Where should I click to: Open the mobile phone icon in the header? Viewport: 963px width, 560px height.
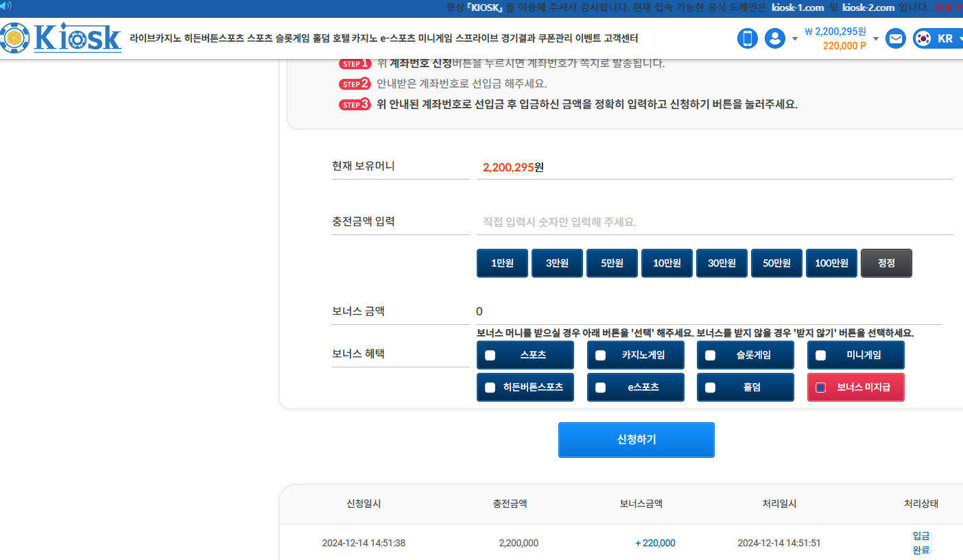point(748,38)
